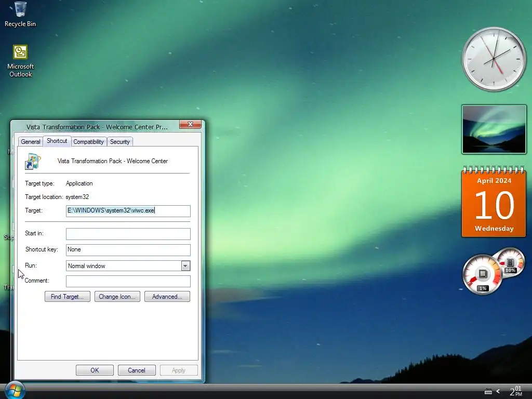Click the dialog title bar text
Screen dimensions: 532x399
pos(97,127)
